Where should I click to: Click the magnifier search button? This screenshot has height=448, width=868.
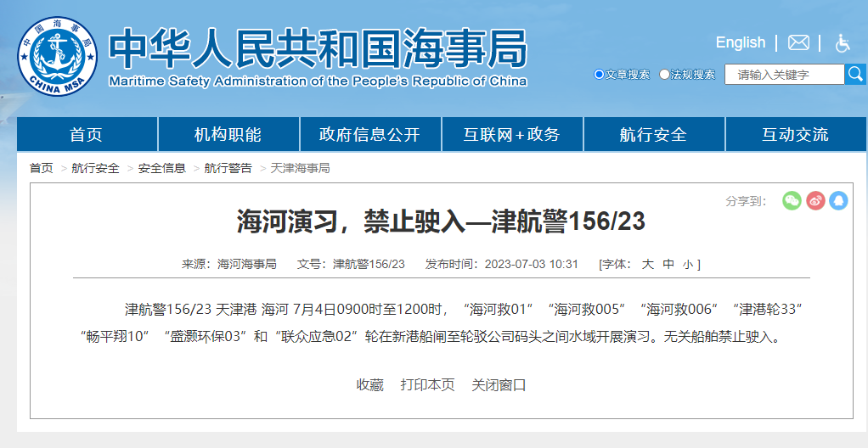pos(855,74)
